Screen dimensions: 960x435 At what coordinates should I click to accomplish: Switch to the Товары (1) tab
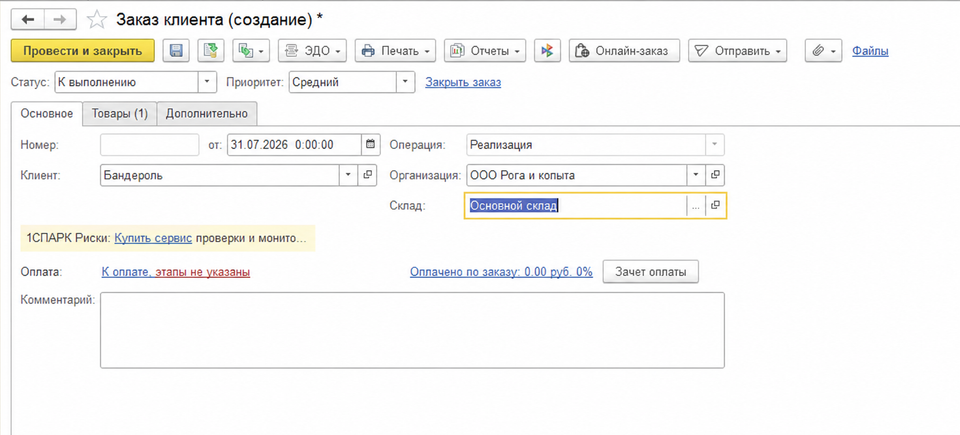pyautogui.click(x=120, y=114)
